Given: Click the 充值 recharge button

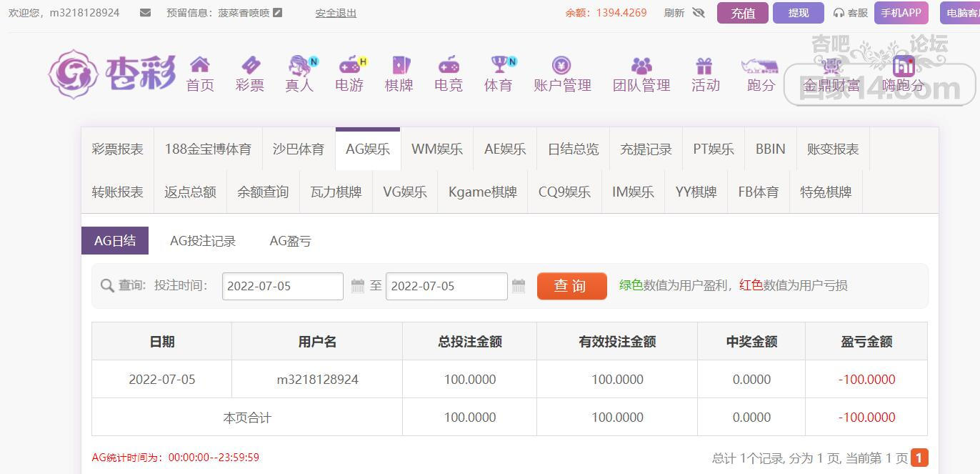Looking at the screenshot, I should pos(743,13).
